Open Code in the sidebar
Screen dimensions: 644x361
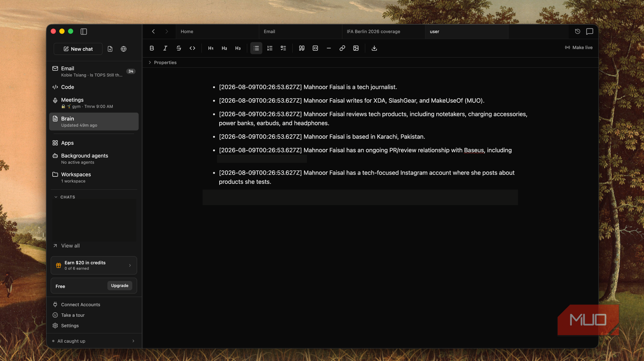94,87
